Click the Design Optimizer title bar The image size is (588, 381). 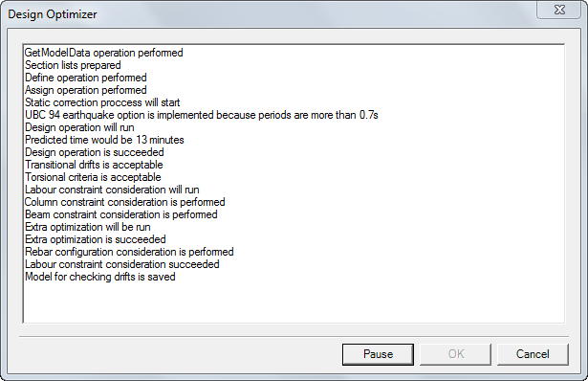263,13
